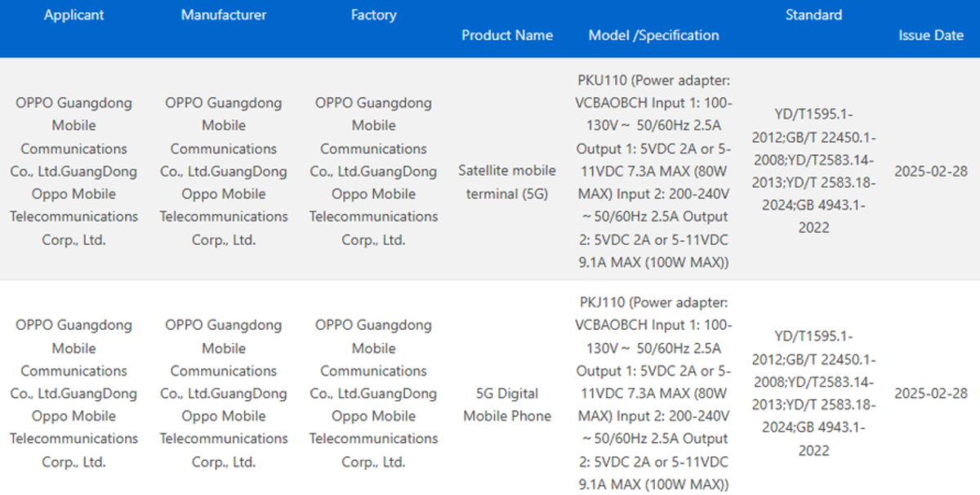Select the Manufacturer cell in the PKU110 row
The image size is (980, 495).
(224, 172)
